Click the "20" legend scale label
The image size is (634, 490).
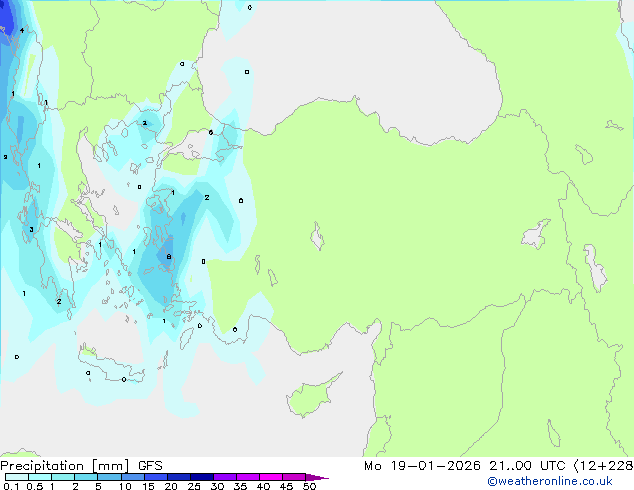(x=171, y=486)
